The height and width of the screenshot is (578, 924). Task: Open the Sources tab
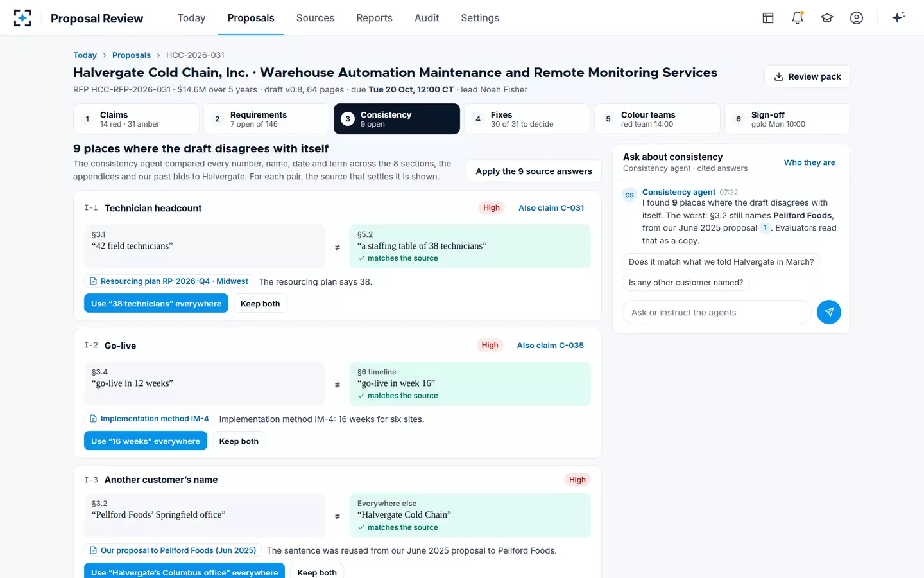pyautogui.click(x=315, y=18)
